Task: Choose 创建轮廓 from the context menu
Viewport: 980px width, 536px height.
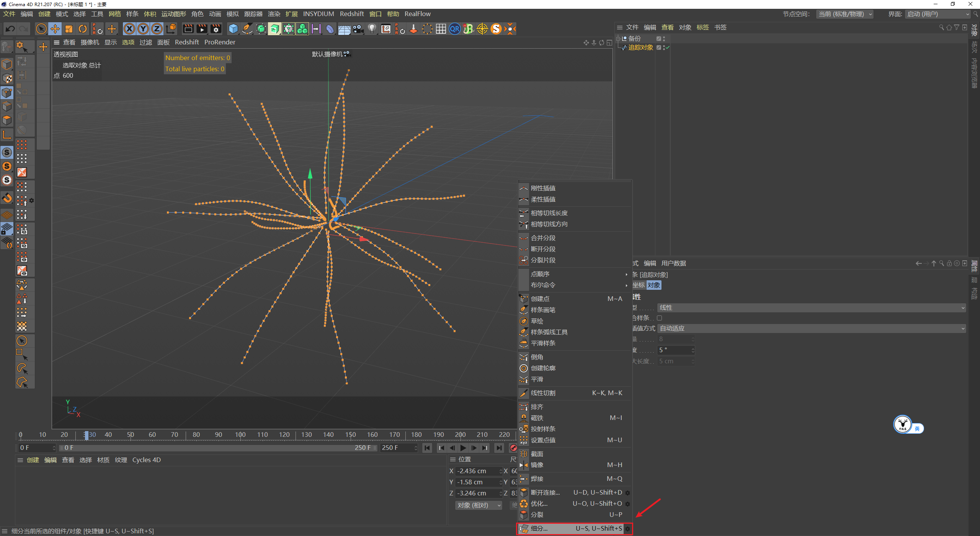Action: point(575,368)
